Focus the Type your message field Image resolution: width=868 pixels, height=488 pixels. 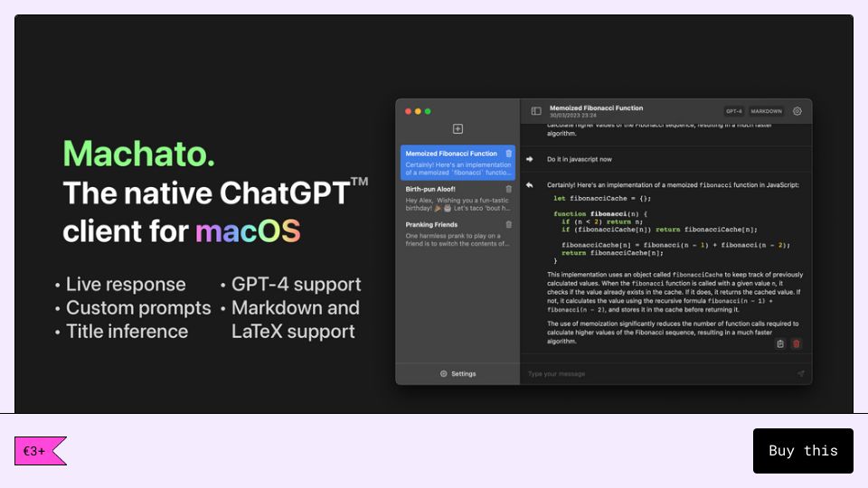click(x=659, y=374)
